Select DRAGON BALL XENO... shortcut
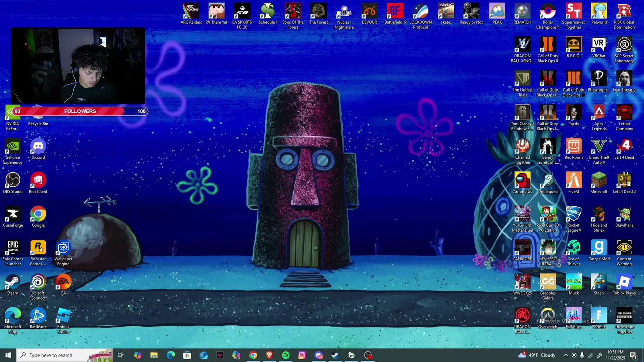Viewport: 644px width, 362px height. 522,50
